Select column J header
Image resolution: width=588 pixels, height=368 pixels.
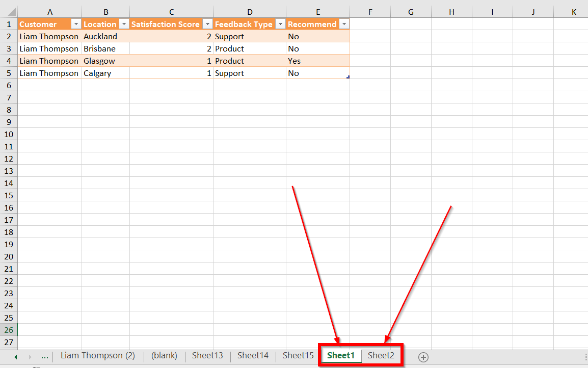pos(533,12)
